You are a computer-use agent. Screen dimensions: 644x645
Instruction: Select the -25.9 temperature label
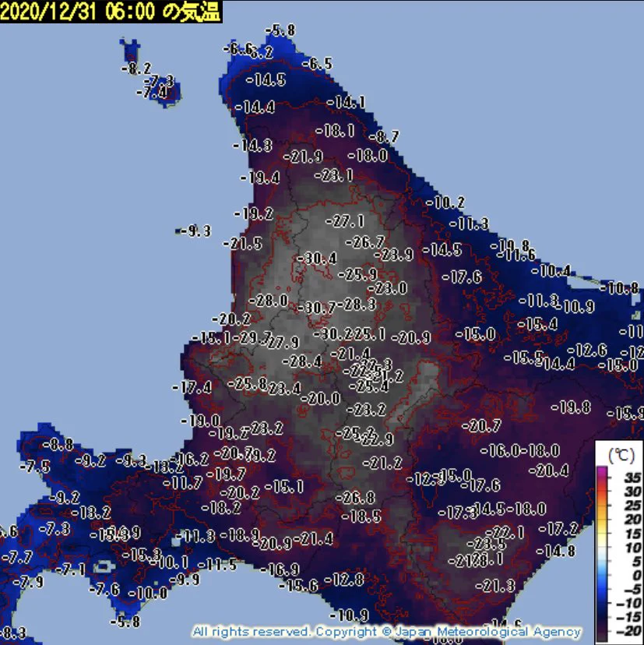click(357, 274)
